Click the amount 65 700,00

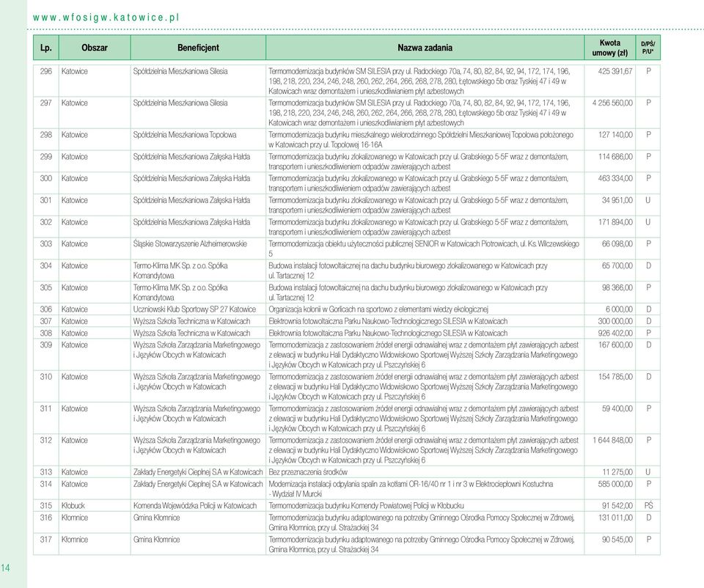617,266
